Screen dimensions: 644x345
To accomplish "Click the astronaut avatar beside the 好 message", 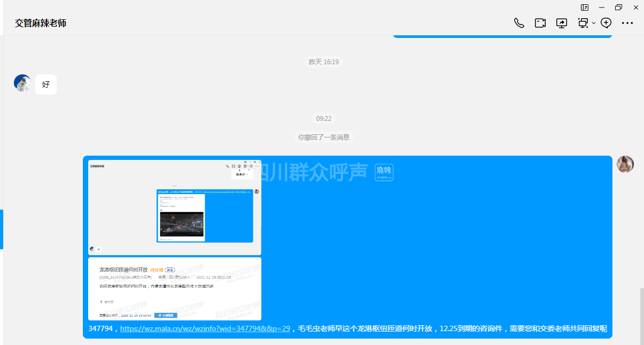I will click(22, 83).
